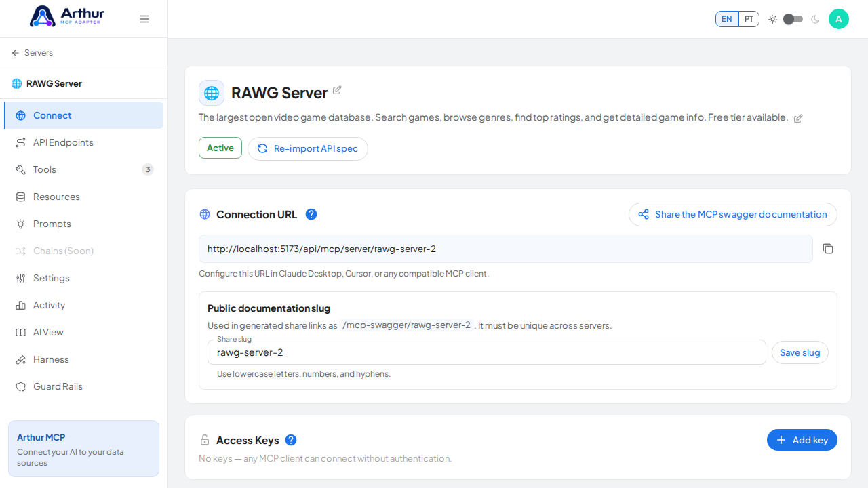Click the Save slug button
Image resolution: width=868 pixels, height=488 pixels.
[800, 352]
